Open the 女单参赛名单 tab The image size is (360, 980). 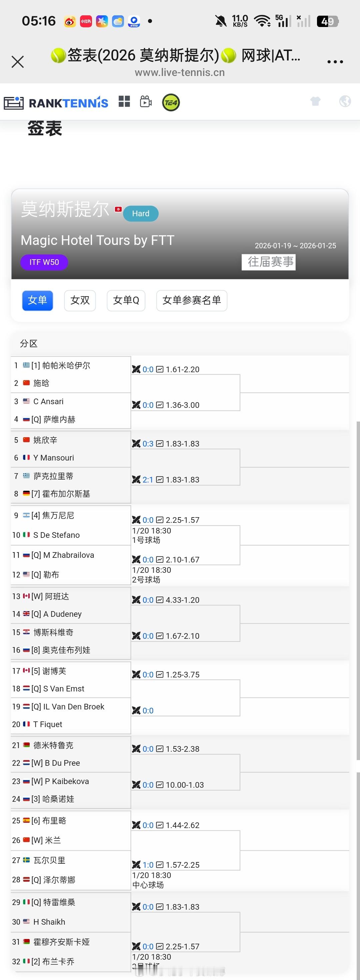(191, 301)
